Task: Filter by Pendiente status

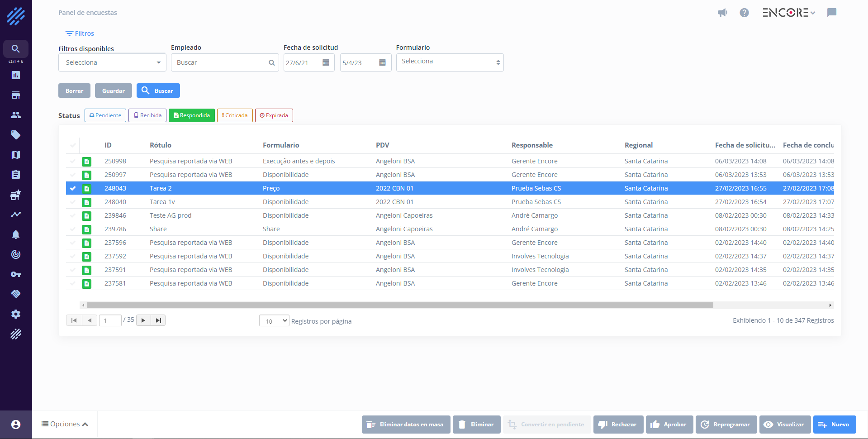Action: click(x=105, y=115)
